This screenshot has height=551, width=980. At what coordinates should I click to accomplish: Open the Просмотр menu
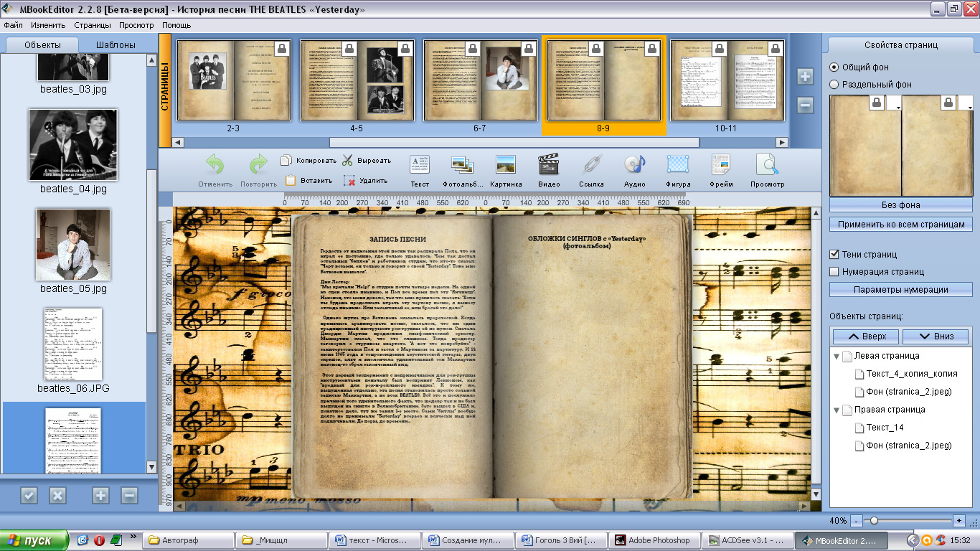coord(136,25)
